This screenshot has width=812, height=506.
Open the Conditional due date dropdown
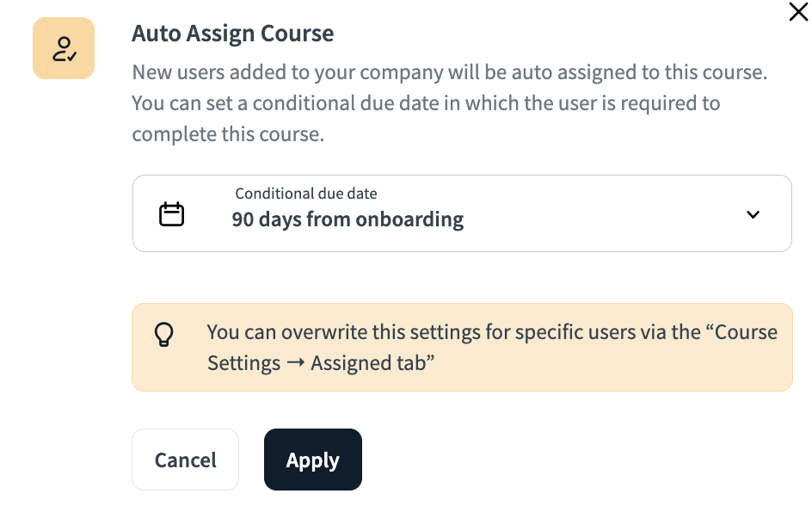461,213
